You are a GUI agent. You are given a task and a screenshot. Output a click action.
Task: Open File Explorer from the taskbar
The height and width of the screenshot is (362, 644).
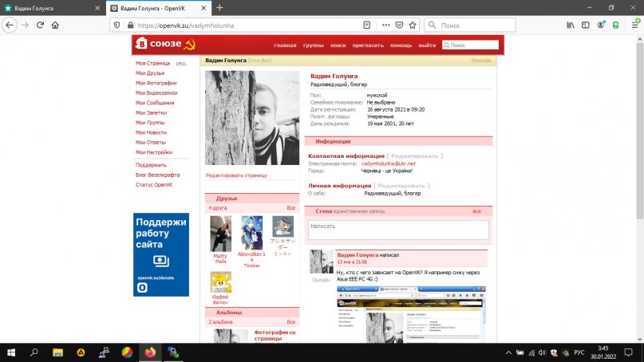click(x=58, y=352)
